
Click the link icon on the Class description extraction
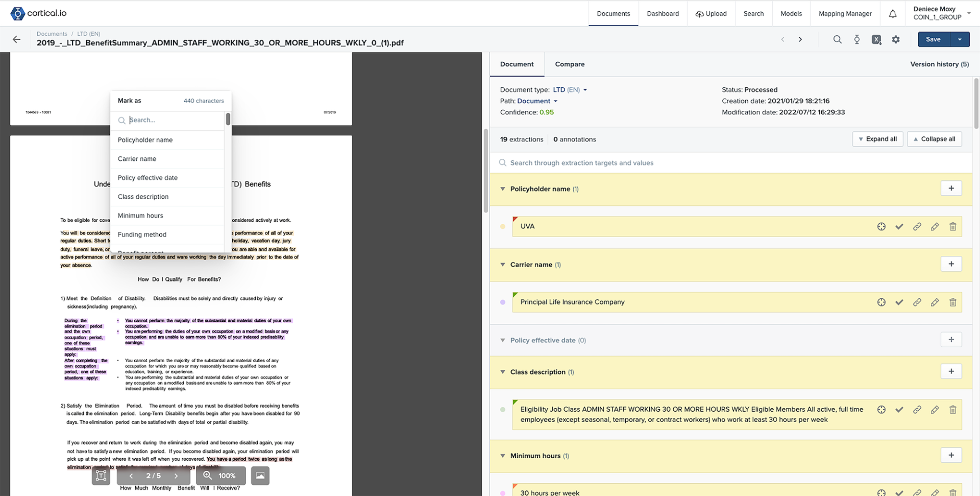917,409
